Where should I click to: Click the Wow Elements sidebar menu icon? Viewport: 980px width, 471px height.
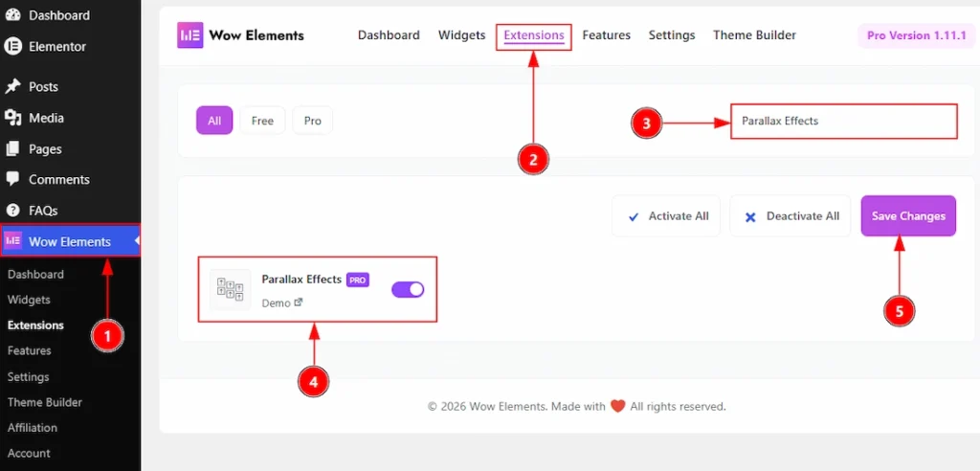(x=13, y=241)
